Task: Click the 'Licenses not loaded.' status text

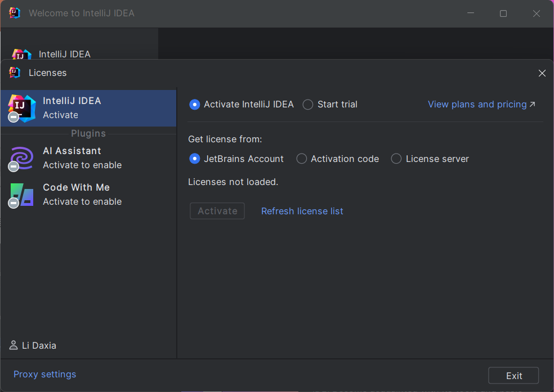Action: (233, 182)
